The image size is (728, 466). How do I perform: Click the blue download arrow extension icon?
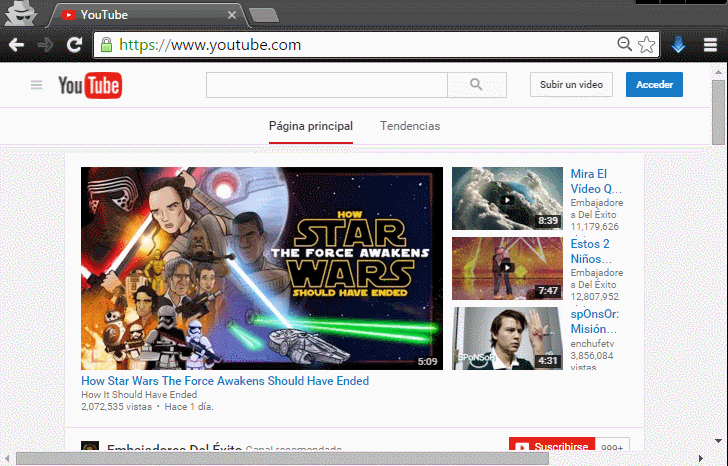pyautogui.click(x=678, y=45)
